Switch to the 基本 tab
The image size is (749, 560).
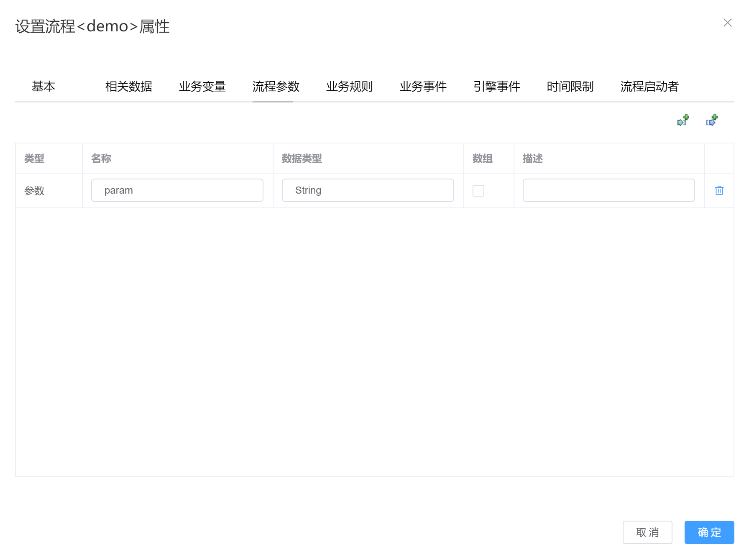[43, 86]
